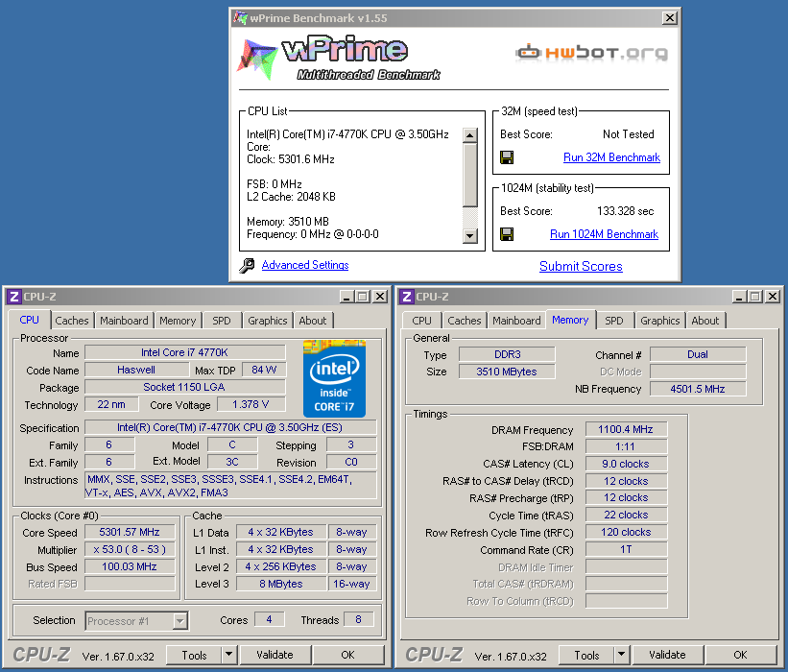Click the Bus Speed value 100.03 MHz
Viewport: 788px width, 672px height.
[x=130, y=566]
